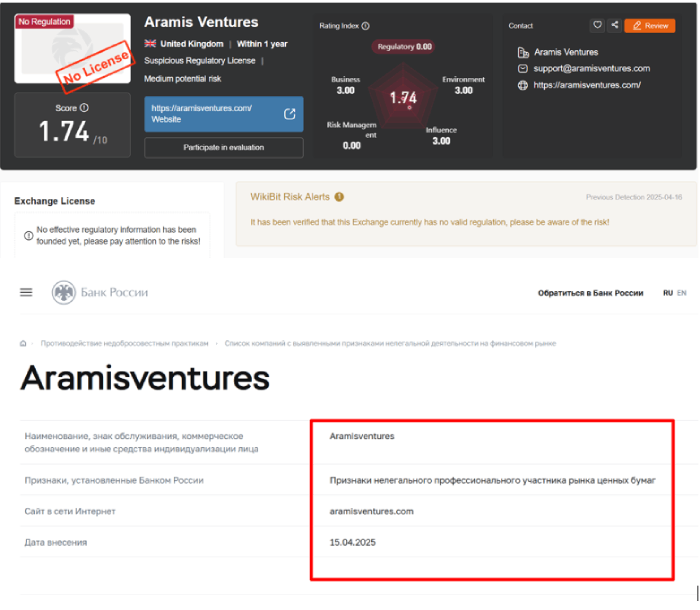The image size is (700, 610).
Task: Open Противодействие недобросовестным практикам breadcrumb
Action: (125, 343)
